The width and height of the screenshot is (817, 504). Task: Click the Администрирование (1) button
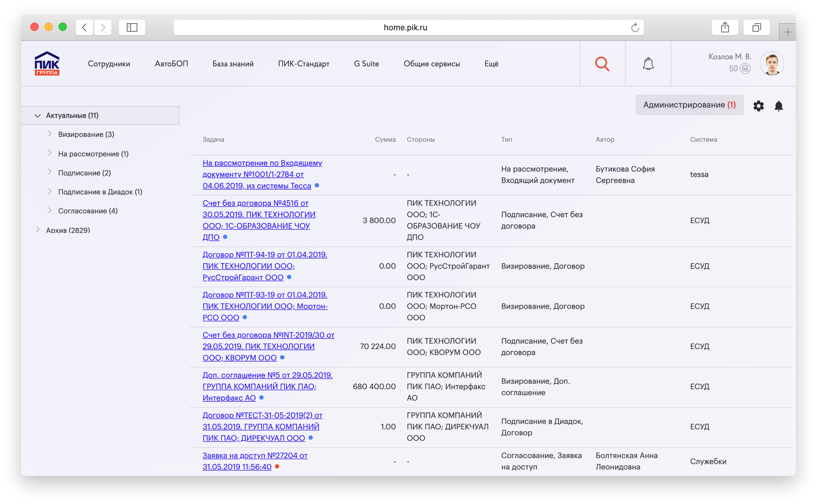(x=689, y=105)
